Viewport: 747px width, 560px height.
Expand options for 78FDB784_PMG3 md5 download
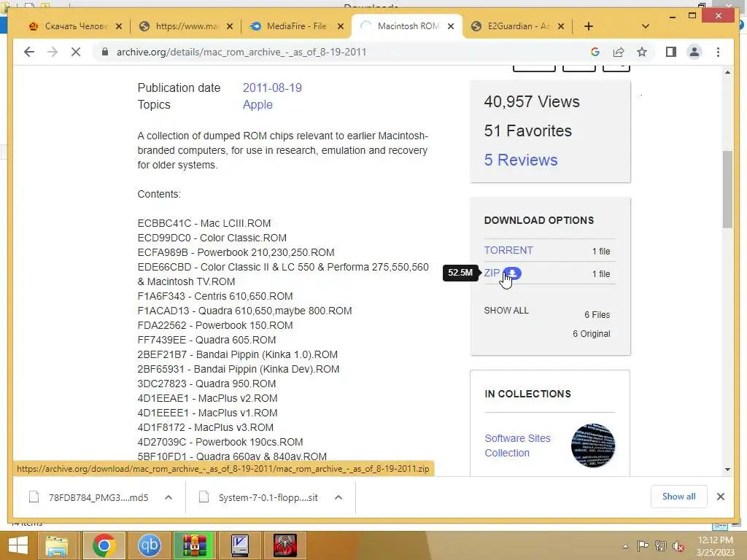point(169,497)
